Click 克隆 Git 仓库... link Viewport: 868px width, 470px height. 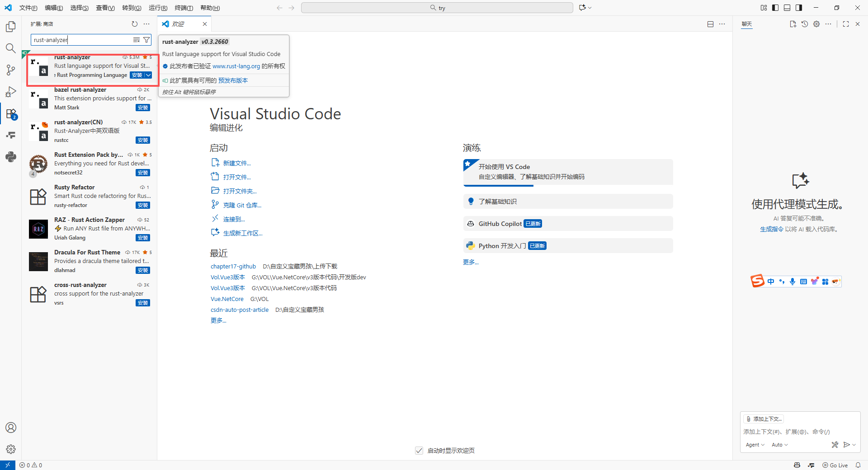[x=242, y=205]
